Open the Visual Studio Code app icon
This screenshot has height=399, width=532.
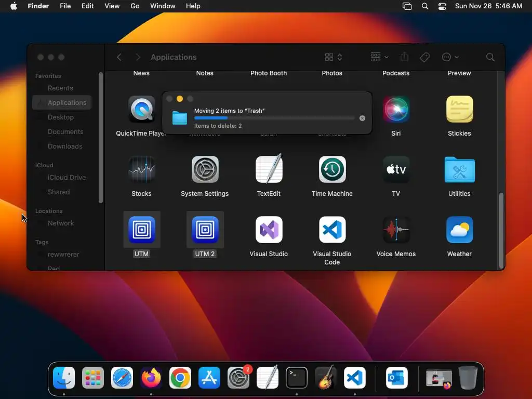pos(332,230)
